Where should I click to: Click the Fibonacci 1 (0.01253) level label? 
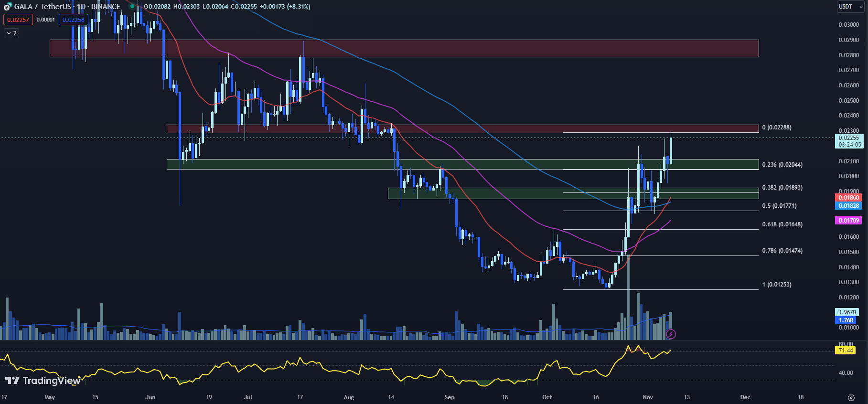(x=777, y=285)
